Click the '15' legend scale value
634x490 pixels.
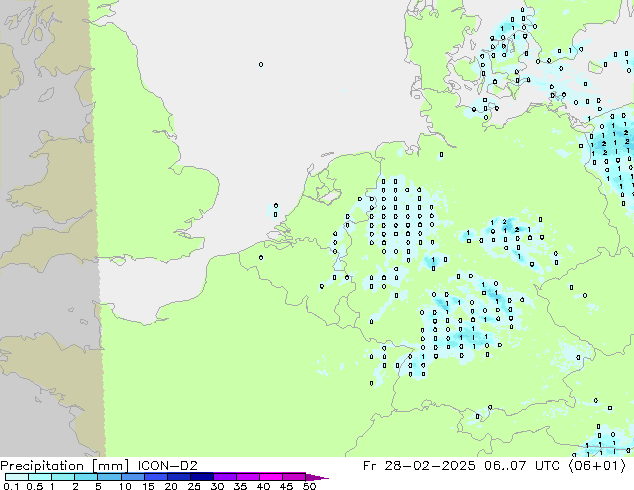tap(148, 486)
